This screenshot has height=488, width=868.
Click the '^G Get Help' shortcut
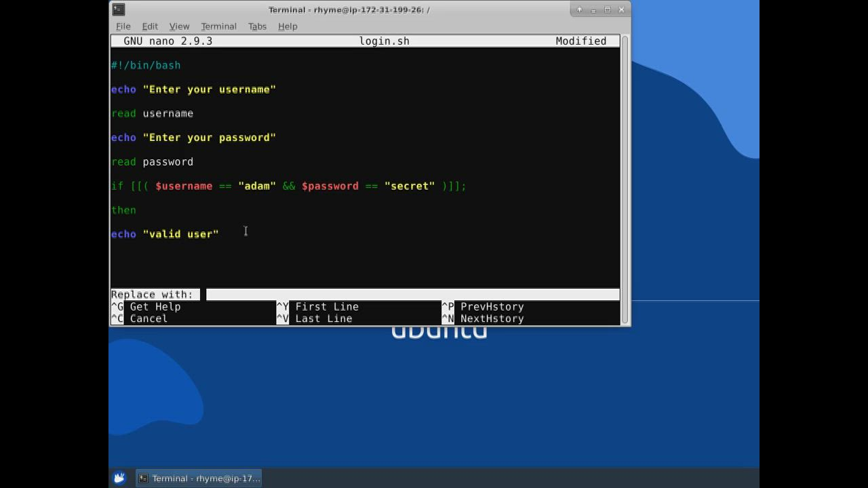[x=146, y=306]
